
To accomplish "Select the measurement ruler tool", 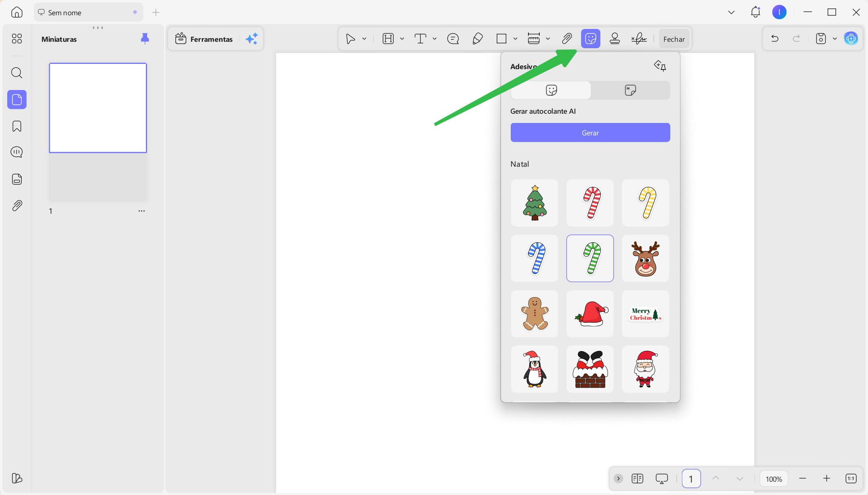I will pyautogui.click(x=534, y=39).
